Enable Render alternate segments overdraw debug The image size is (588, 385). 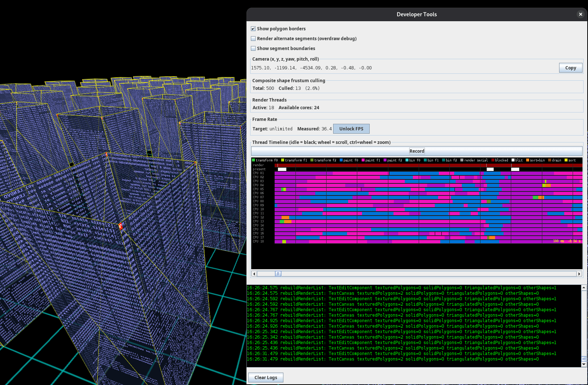(x=253, y=38)
